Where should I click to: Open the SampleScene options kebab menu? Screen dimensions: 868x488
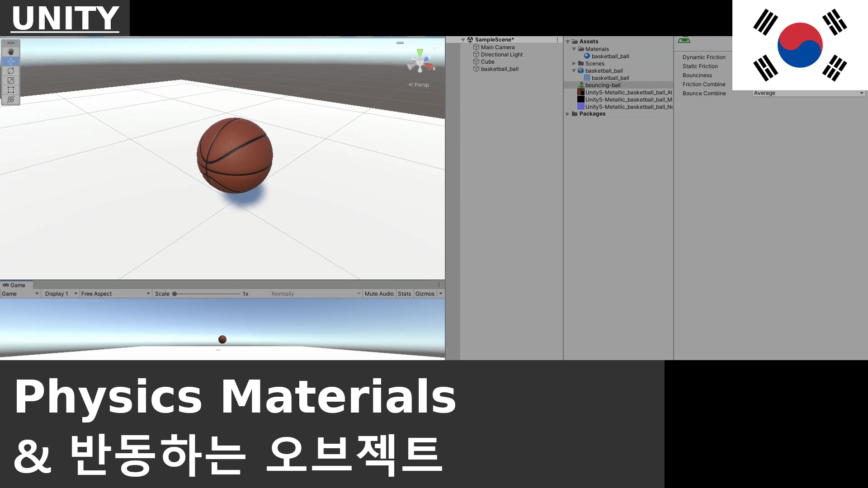[x=557, y=40]
